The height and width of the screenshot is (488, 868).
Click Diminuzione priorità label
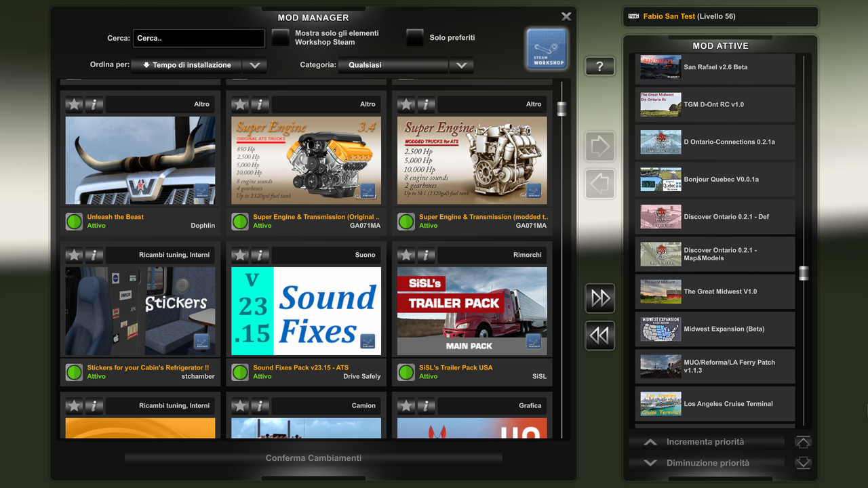click(x=708, y=463)
